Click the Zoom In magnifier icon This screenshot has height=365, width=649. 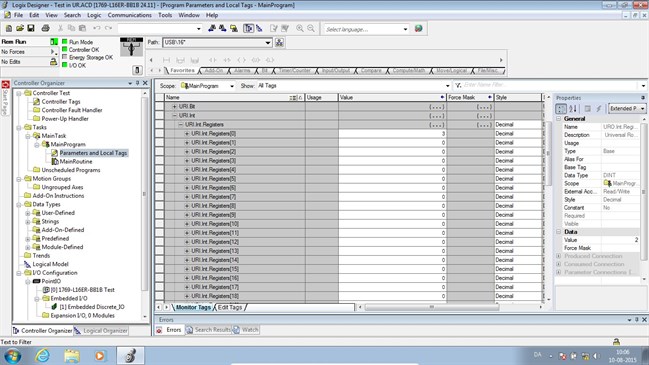pyautogui.click(x=300, y=28)
